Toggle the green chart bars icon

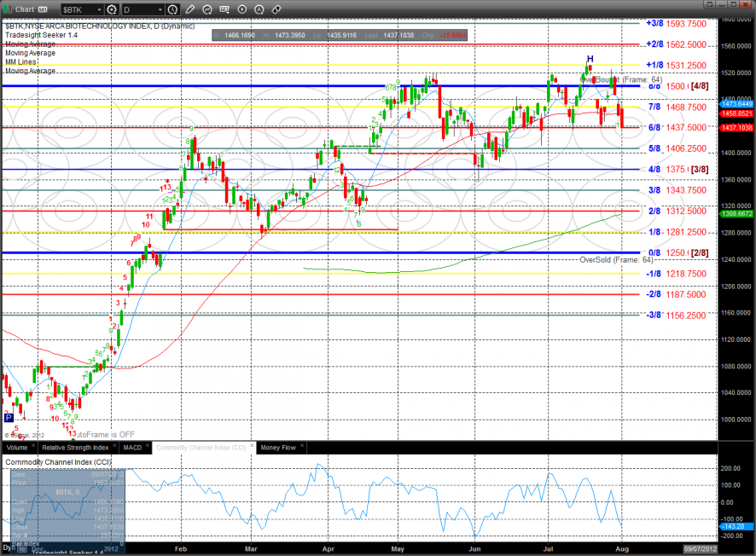coord(10,9)
